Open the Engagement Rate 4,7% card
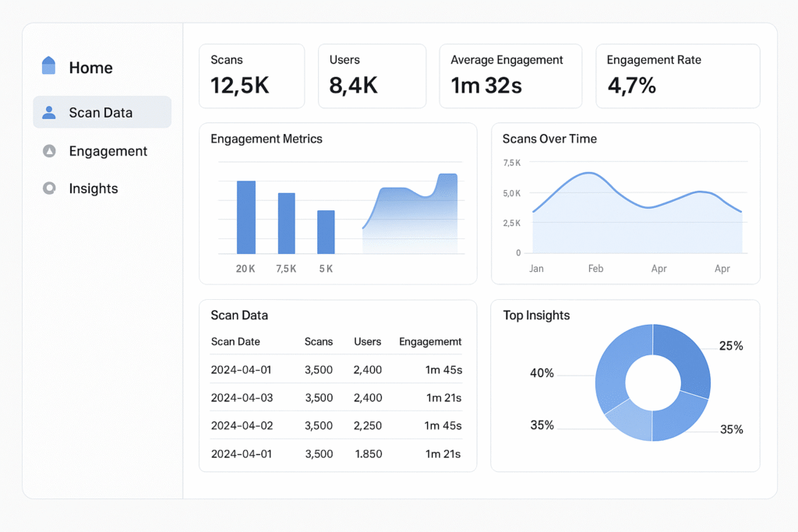Image resolution: width=798 pixels, height=532 pixels. pos(677,76)
